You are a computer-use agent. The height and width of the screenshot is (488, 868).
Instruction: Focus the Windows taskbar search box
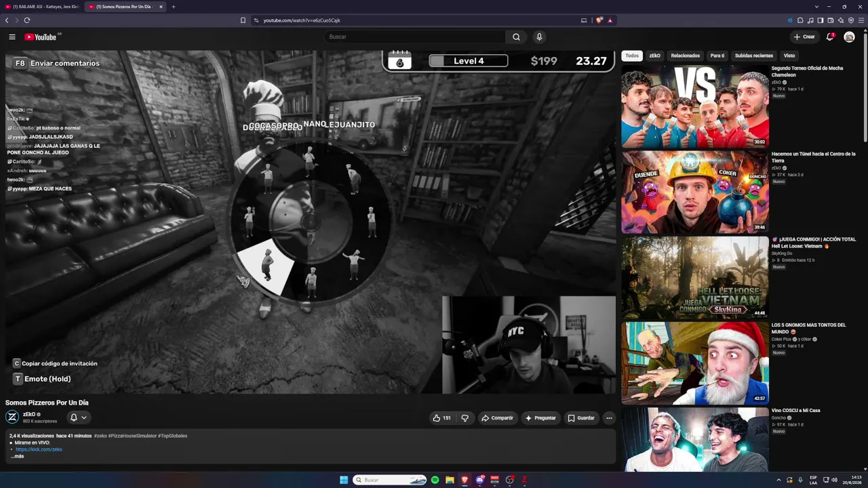coord(390,480)
